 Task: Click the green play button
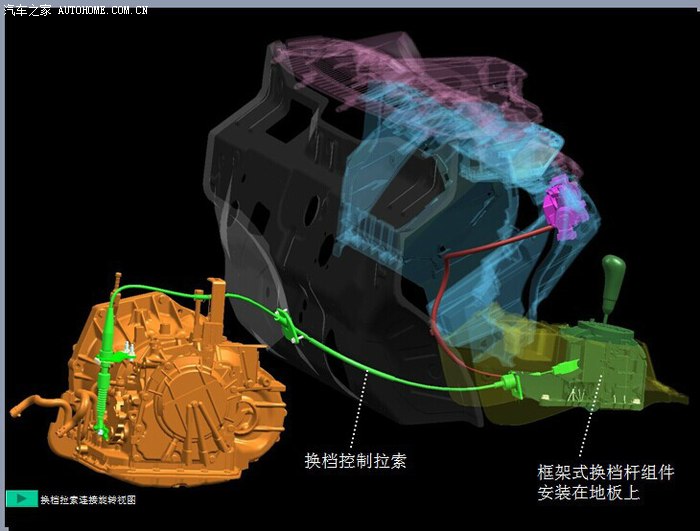click(x=20, y=498)
